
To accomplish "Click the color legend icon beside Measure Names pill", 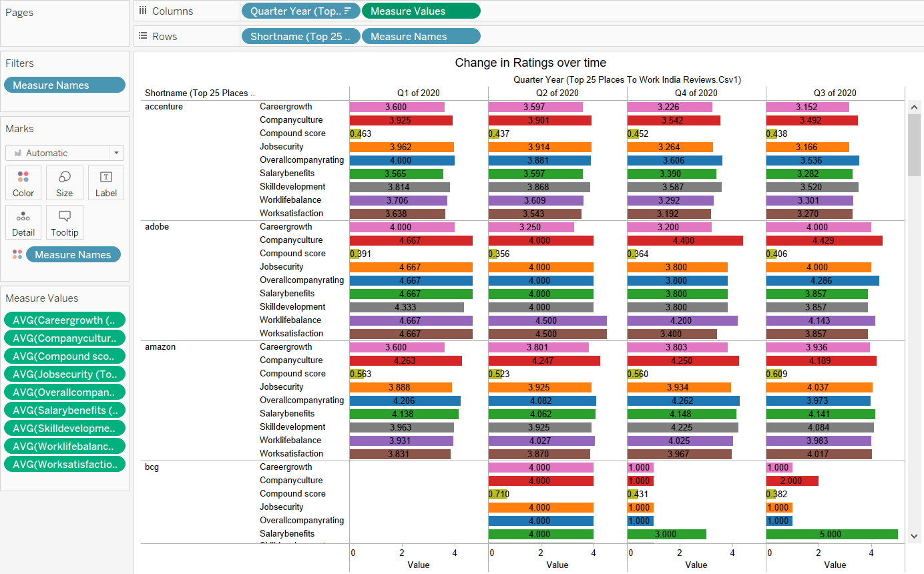I will coord(15,254).
